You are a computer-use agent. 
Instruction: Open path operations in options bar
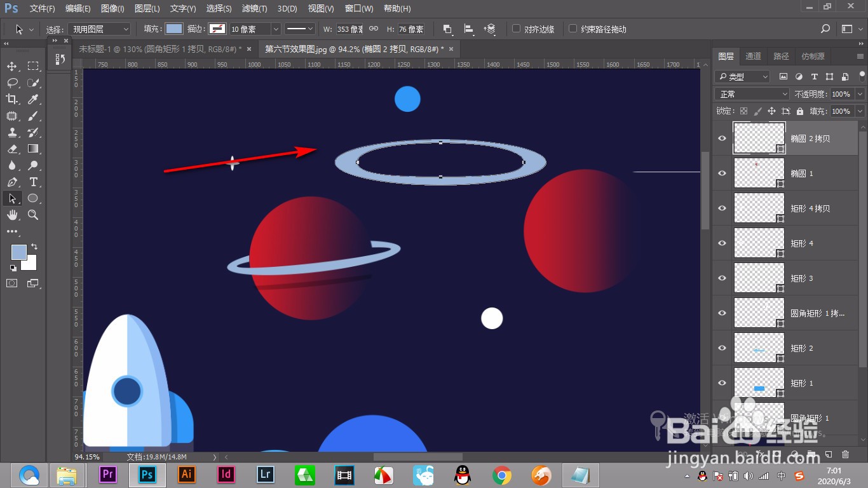coord(447,29)
